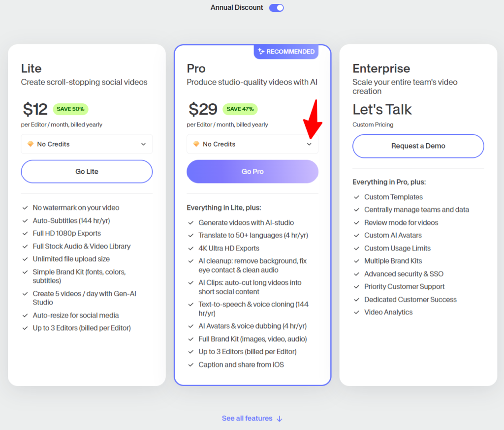
Task: Click the checkmark beside 'No watermark on your video'
Action: pos(24,208)
